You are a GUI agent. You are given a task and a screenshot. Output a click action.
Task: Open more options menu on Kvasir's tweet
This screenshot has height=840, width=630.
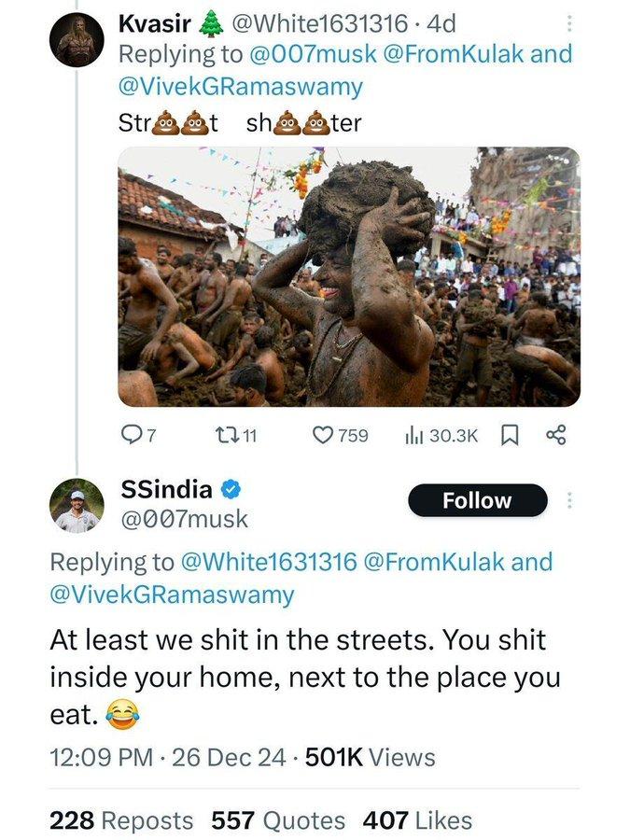[571, 25]
